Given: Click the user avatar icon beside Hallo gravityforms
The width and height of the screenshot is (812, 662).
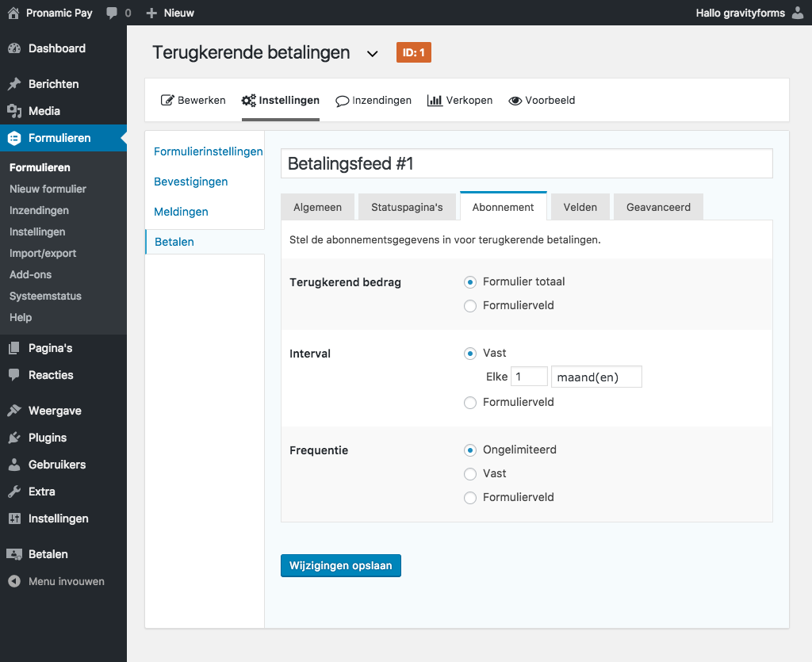Looking at the screenshot, I should coord(798,13).
